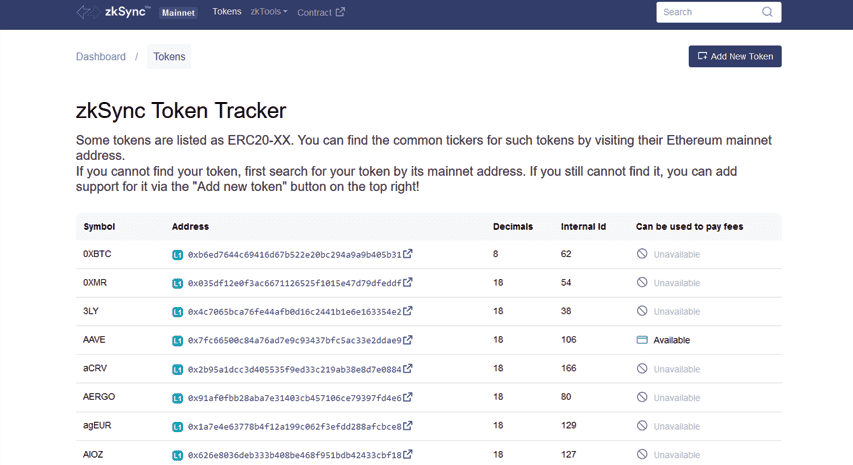The height and width of the screenshot is (465, 853).
Task: Click 'Can be used to pay fees' header
Action: click(x=689, y=227)
